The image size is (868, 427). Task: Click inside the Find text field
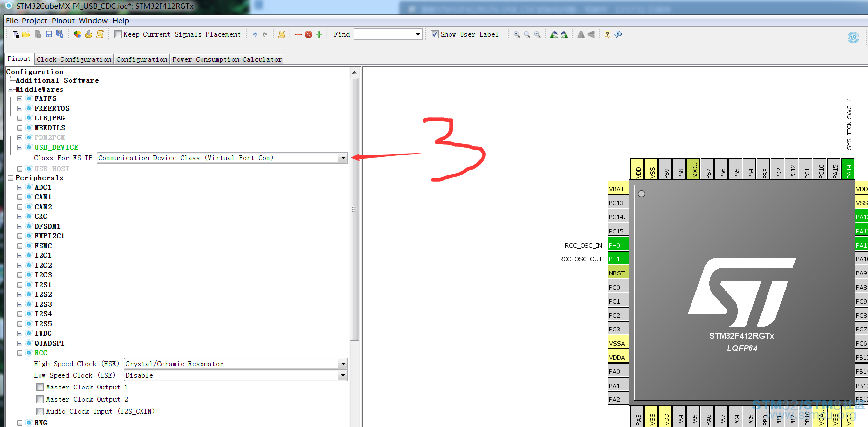[384, 34]
